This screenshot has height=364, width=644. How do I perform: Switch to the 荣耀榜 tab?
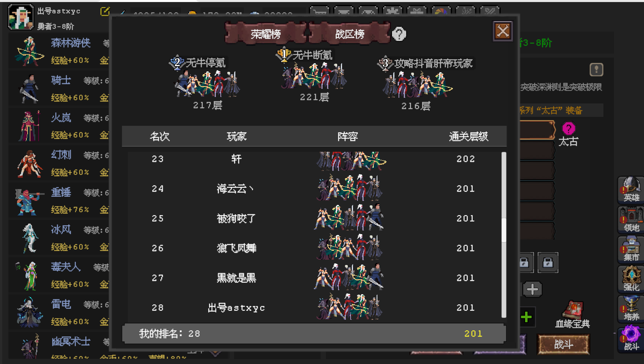265,34
